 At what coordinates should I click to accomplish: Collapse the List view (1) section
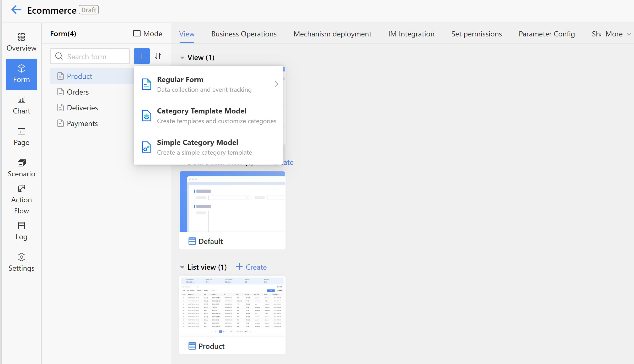[182, 267]
